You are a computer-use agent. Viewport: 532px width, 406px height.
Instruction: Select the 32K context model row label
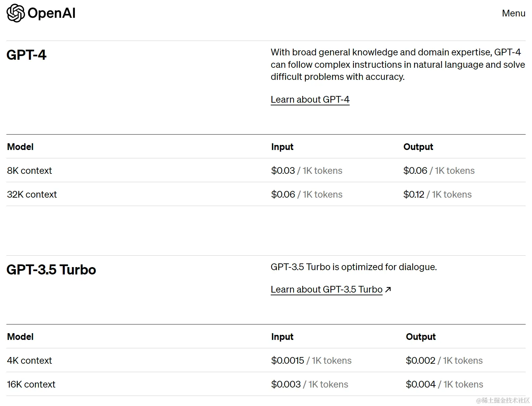pos(32,195)
